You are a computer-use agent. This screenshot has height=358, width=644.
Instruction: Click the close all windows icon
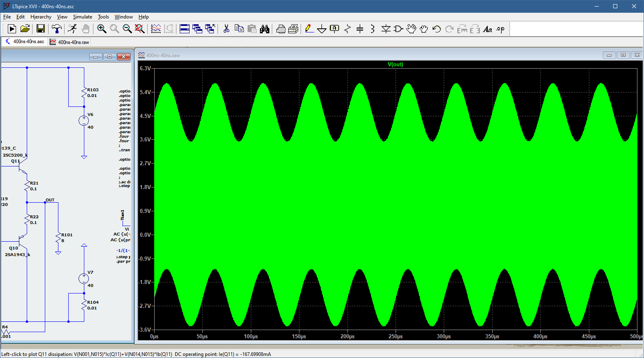pos(210,29)
